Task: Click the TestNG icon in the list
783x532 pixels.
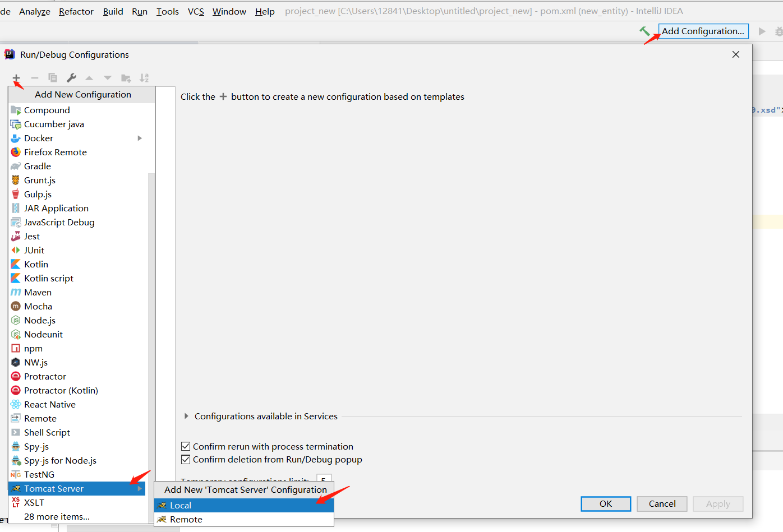Action: (x=16, y=474)
